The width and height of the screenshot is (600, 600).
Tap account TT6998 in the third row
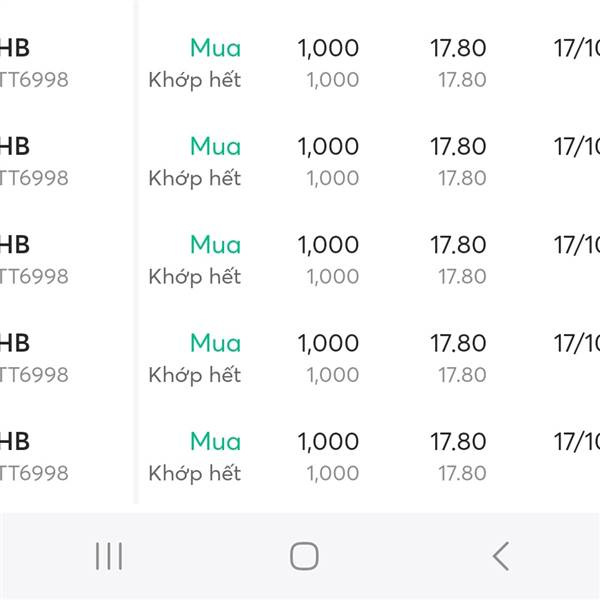tap(34, 276)
